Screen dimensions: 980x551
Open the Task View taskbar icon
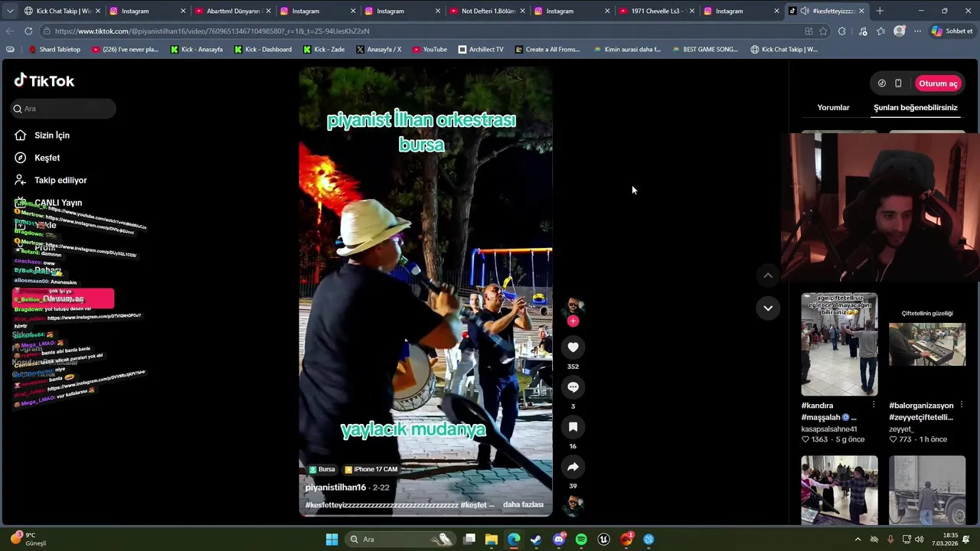[x=469, y=540]
